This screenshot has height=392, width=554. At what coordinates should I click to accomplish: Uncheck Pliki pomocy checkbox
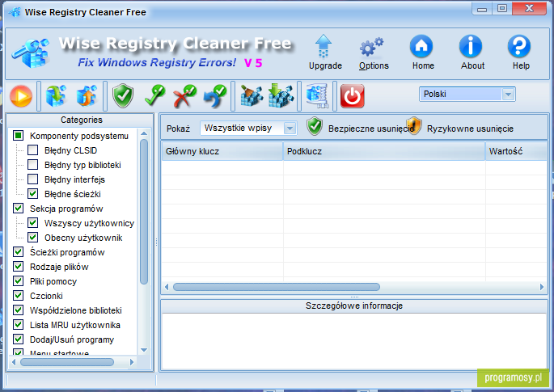click(19, 280)
